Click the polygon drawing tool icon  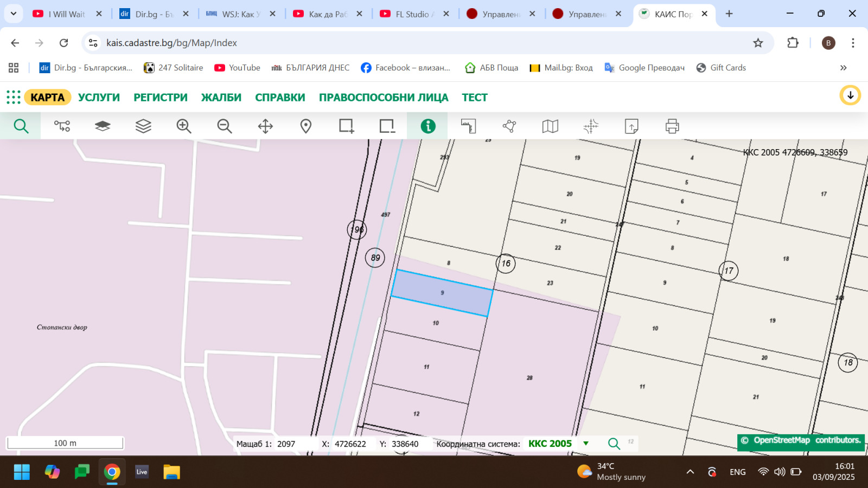[509, 126]
